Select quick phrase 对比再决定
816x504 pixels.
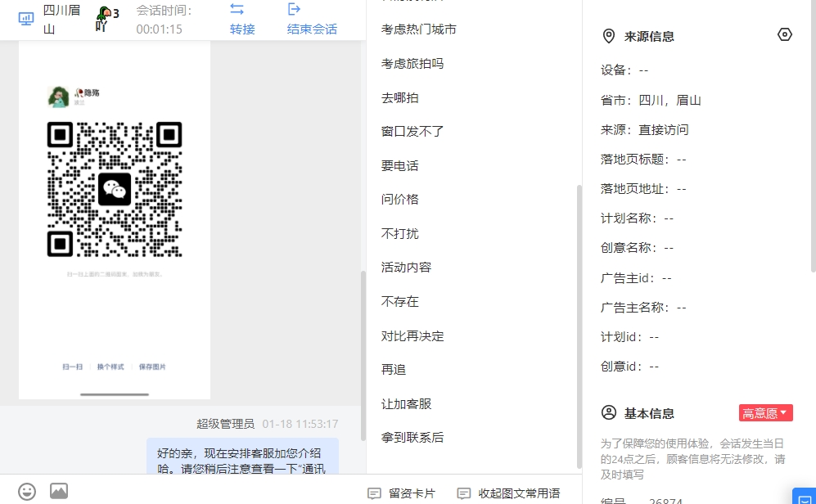tap(413, 336)
